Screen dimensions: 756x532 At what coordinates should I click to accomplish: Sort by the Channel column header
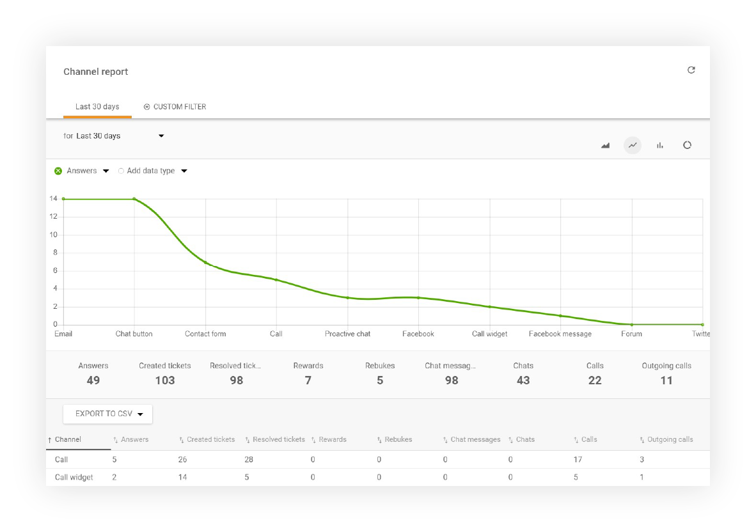coord(68,440)
